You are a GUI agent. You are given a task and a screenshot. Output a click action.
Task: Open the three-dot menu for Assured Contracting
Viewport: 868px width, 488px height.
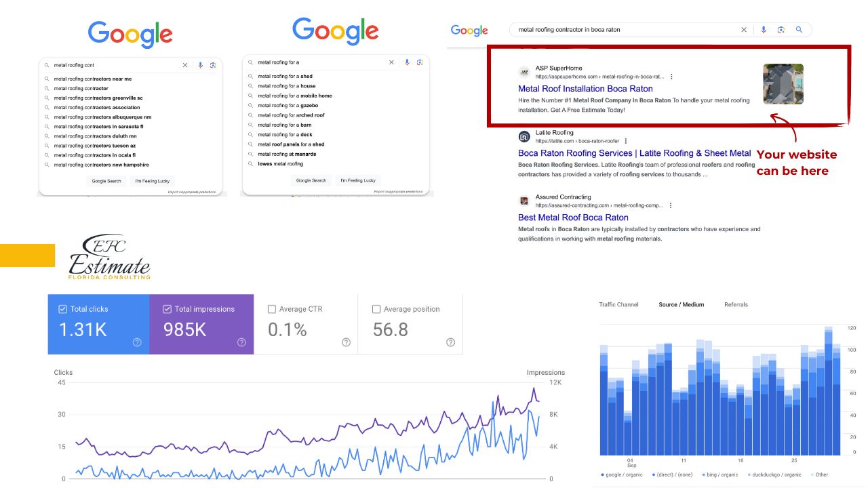click(670, 205)
